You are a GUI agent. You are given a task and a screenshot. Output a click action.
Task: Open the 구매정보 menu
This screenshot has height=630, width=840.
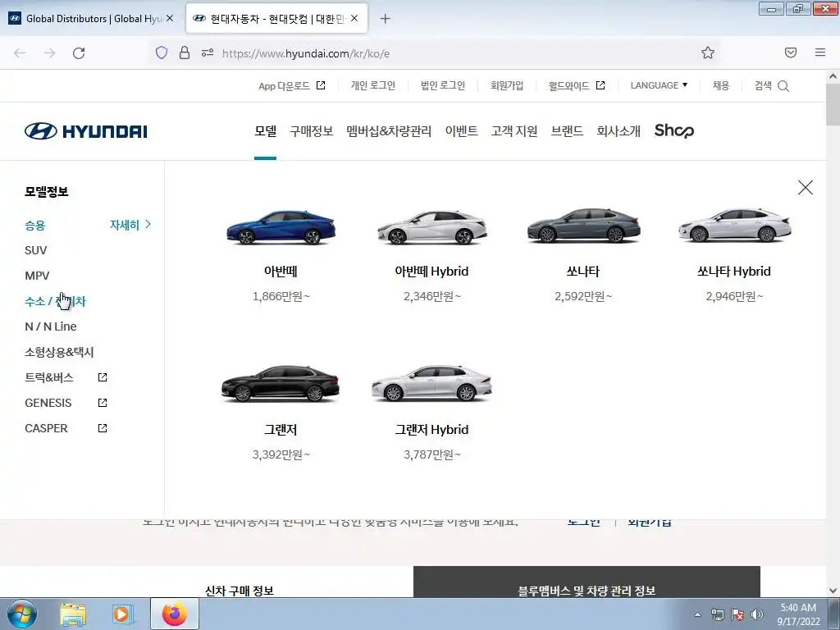(311, 130)
